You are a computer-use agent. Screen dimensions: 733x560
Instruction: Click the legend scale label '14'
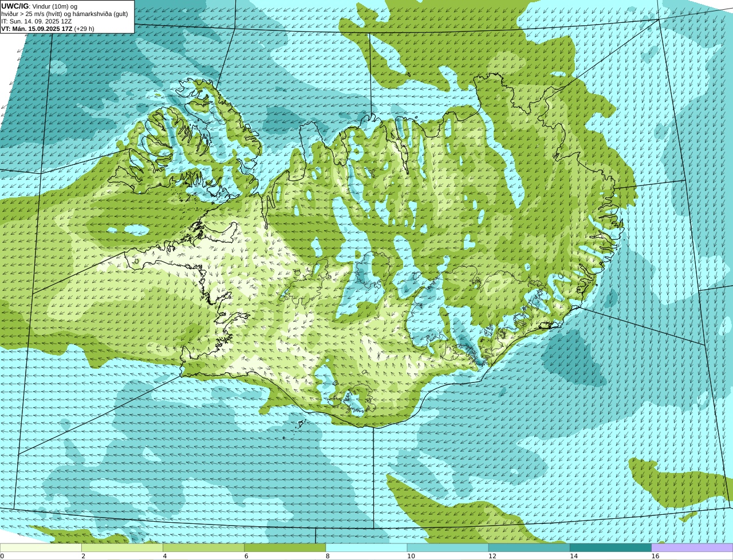[x=573, y=556]
